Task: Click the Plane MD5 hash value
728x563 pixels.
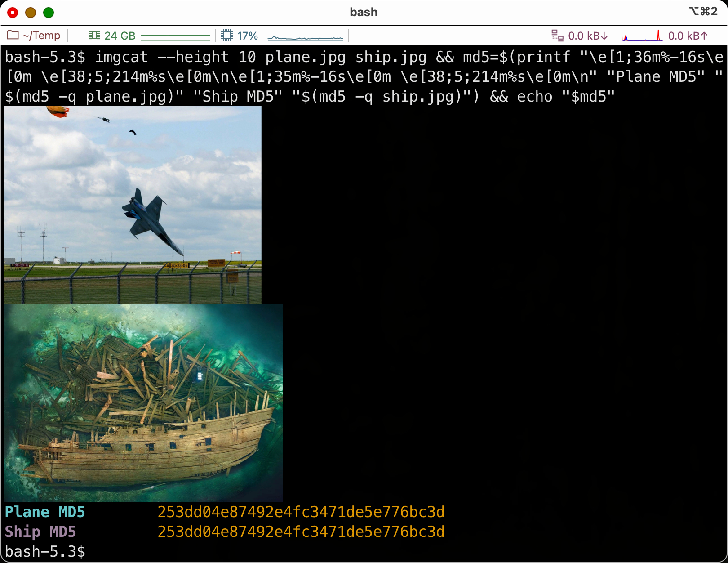Action: (301, 512)
